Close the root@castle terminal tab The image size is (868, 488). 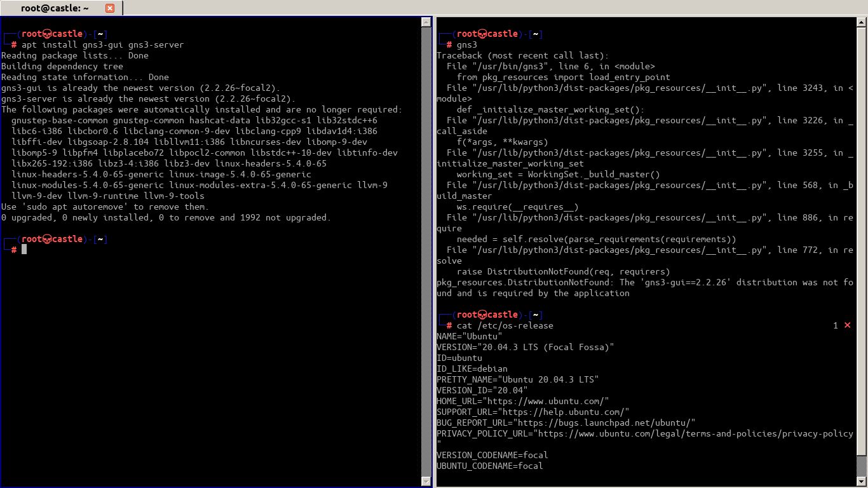point(109,8)
